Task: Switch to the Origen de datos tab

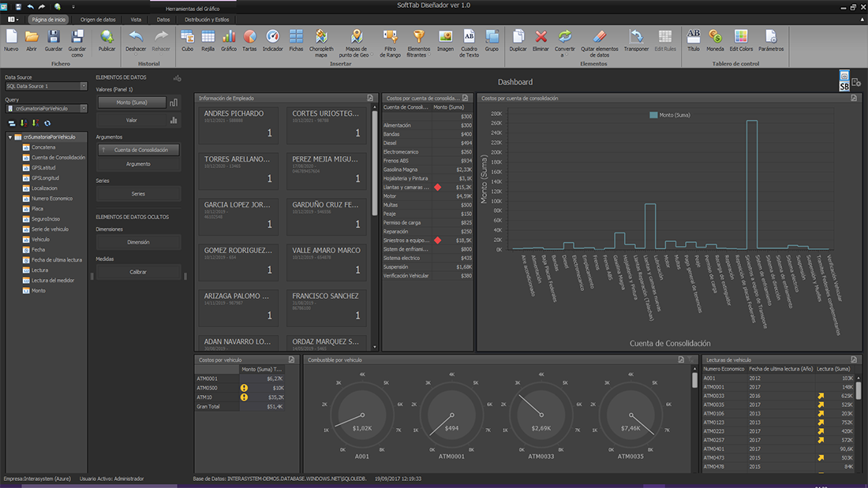Action: (98, 20)
